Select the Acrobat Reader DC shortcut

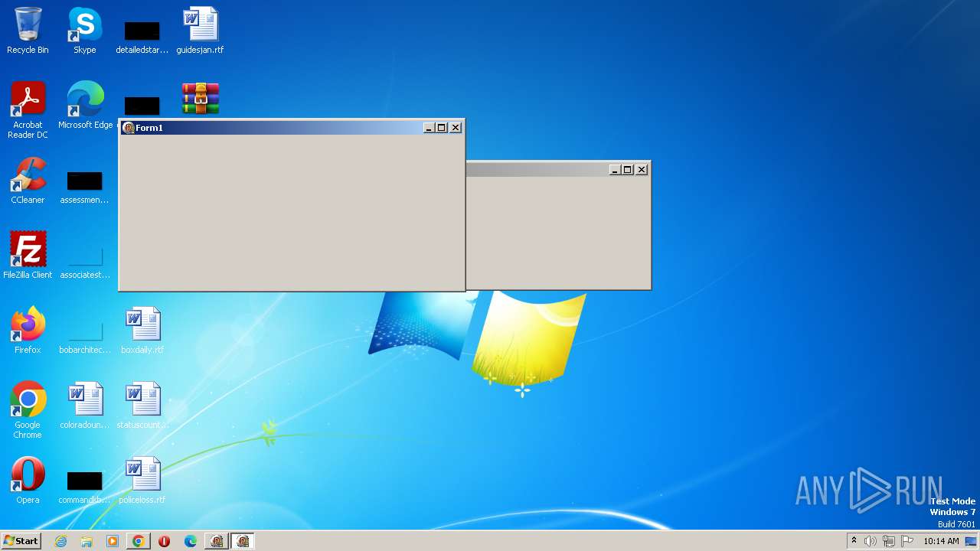tap(28, 110)
